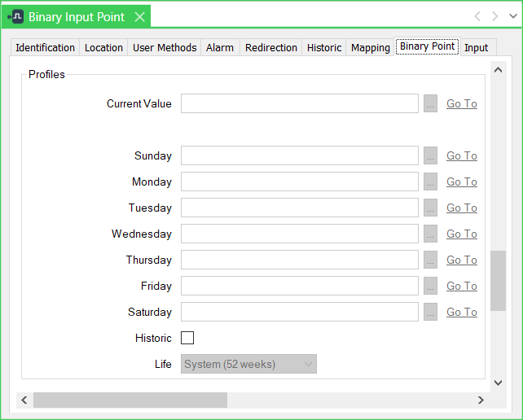The height and width of the screenshot is (420, 523).
Task: Open the document list dropdown arrow
Action: click(512, 16)
